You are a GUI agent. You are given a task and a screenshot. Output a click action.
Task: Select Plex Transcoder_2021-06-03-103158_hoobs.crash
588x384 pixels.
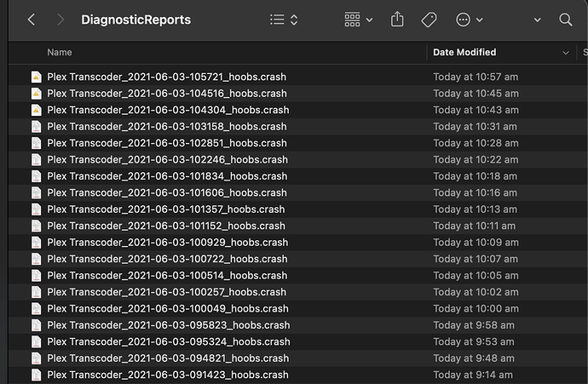(167, 127)
